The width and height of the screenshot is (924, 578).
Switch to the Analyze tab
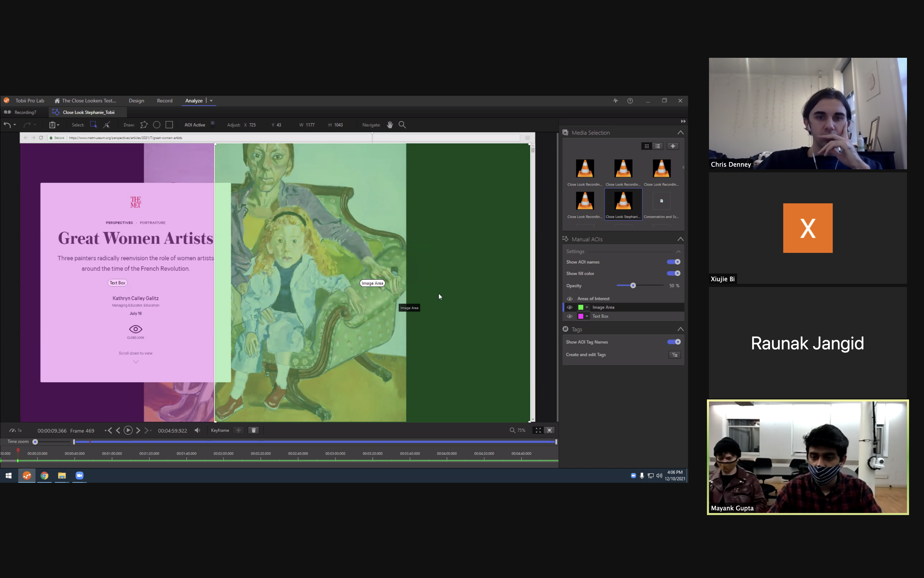(x=194, y=101)
